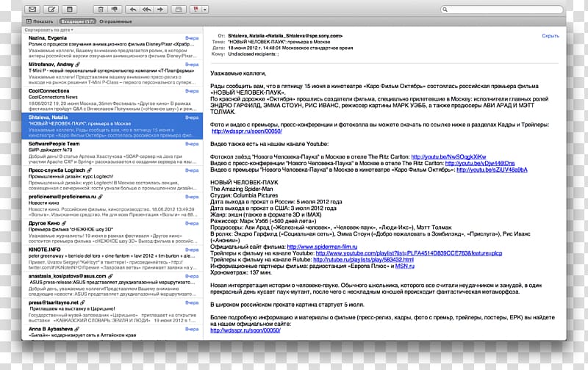Image resolution: width=588 pixels, height=370 pixels.
Task: Open press@tsaritsyno.net message
Action: [112, 311]
